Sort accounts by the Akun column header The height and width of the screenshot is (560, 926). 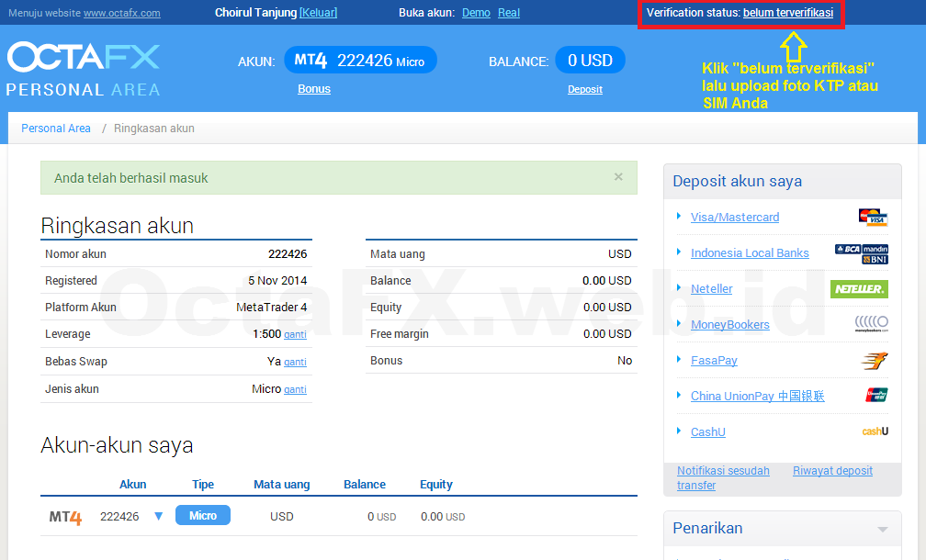tap(133, 485)
